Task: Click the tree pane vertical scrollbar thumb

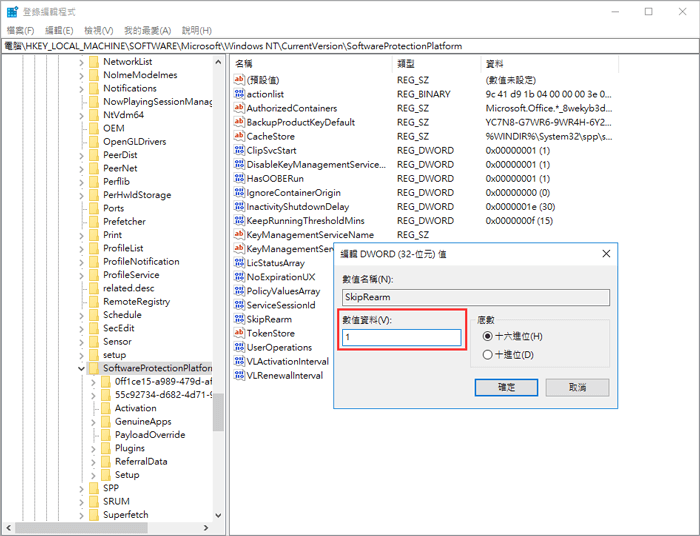Action: pos(218,413)
